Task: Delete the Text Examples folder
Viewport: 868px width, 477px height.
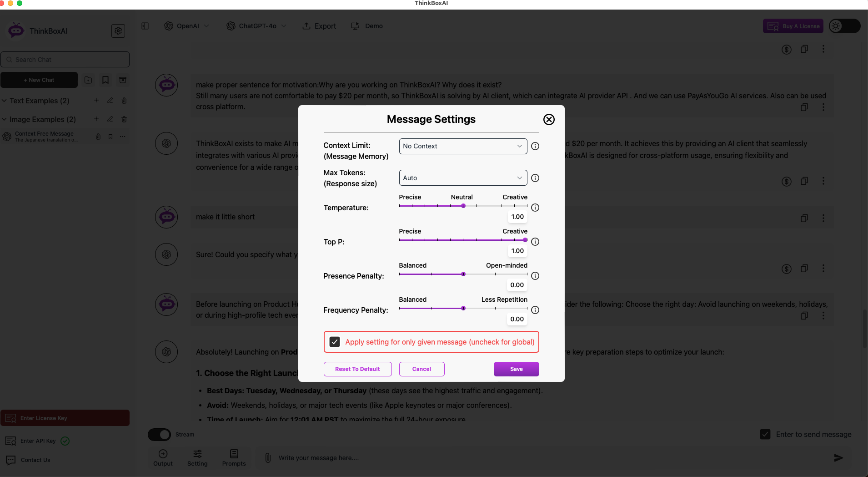Action: point(124,100)
